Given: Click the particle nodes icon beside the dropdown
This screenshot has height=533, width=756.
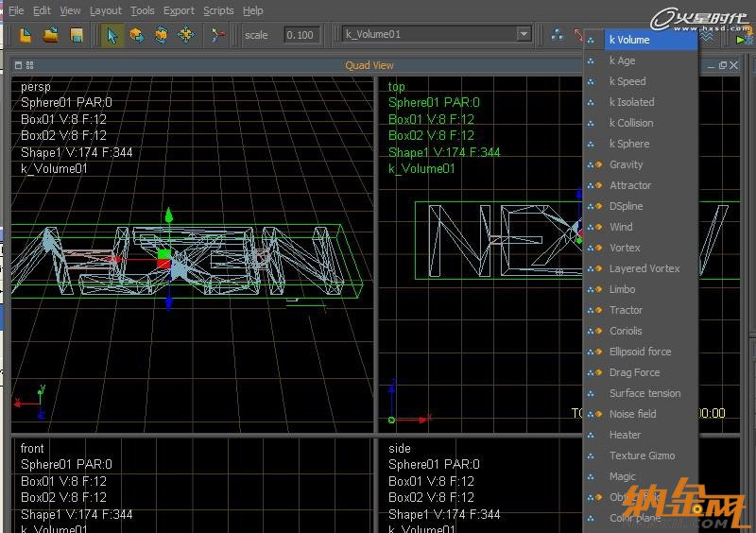Looking at the screenshot, I should pos(558,35).
